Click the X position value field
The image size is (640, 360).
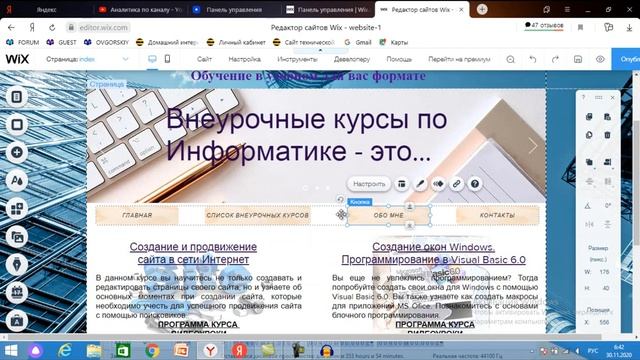pyautogui.click(x=604, y=322)
